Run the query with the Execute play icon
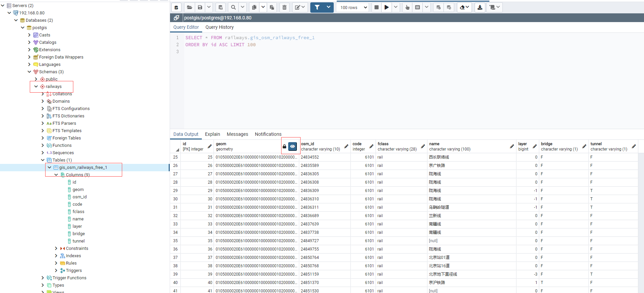644x293 pixels. point(387,7)
